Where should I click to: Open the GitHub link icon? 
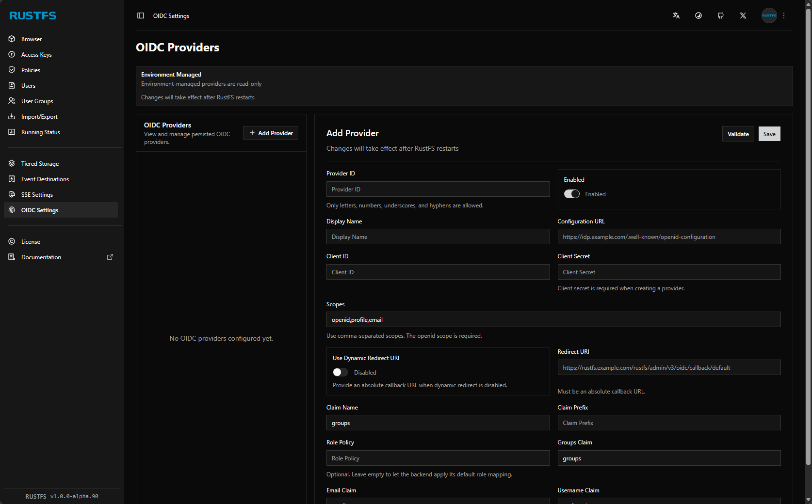(721, 16)
